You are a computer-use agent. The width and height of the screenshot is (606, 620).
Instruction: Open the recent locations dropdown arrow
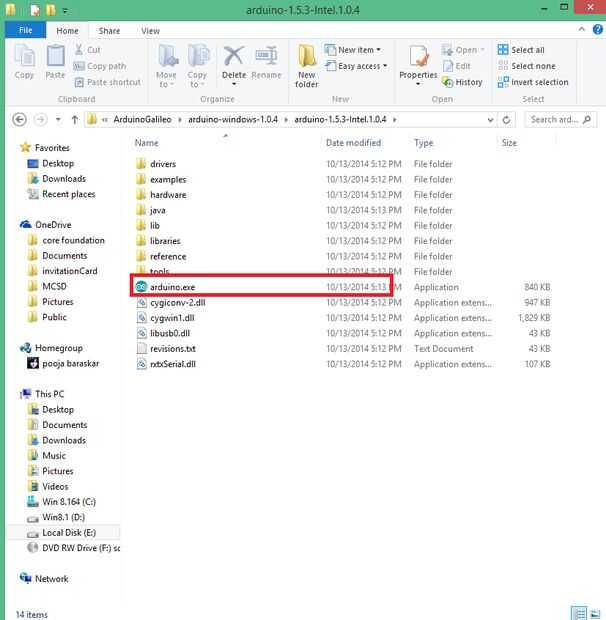(x=58, y=119)
